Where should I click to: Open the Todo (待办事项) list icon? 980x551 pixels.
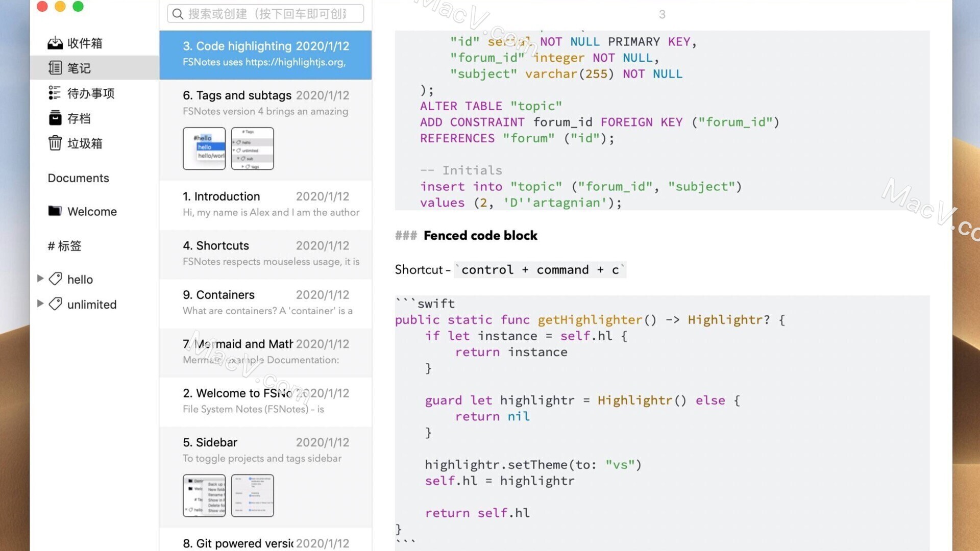pos(55,93)
